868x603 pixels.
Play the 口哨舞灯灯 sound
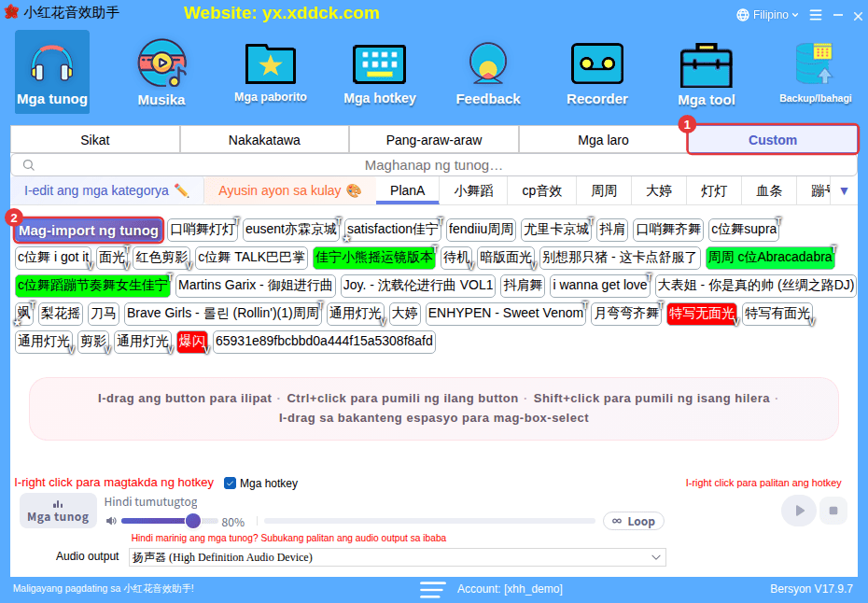click(203, 230)
